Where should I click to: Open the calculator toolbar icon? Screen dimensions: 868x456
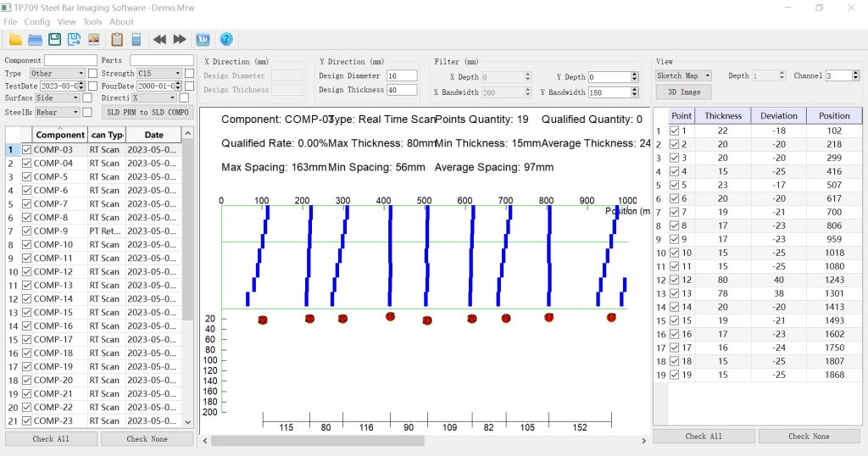[136, 39]
